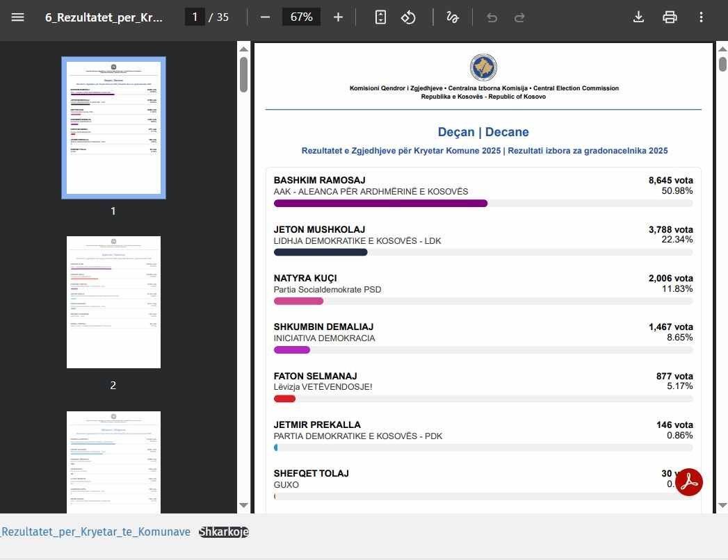Select the draw annotation tool
The image size is (728, 560).
click(453, 17)
